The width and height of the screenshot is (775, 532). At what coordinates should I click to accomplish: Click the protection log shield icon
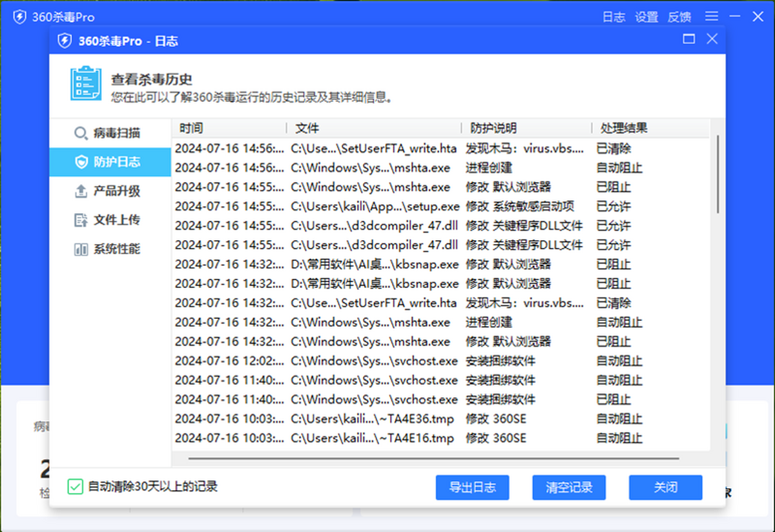tap(81, 162)
